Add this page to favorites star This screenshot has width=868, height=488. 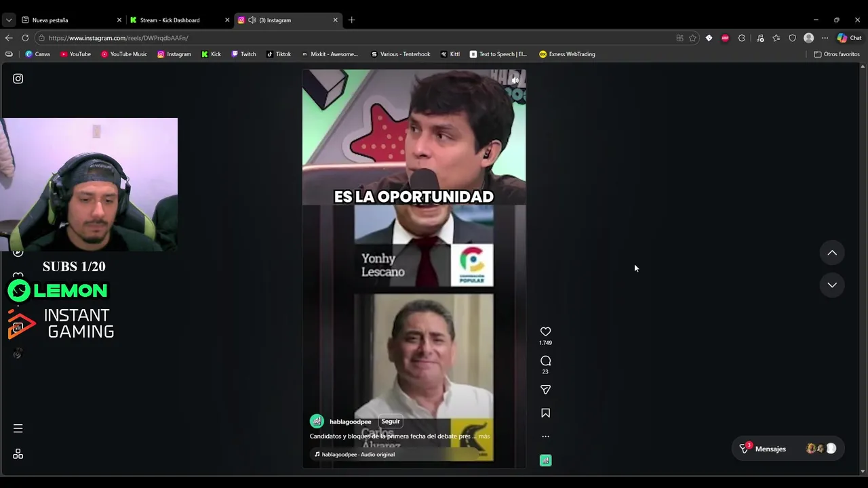[x=692, y=38]
